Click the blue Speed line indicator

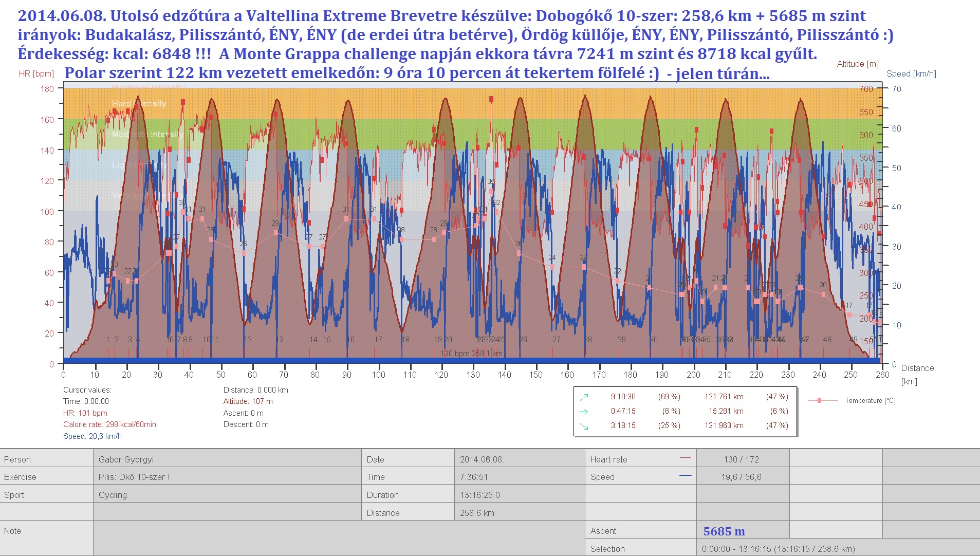pos(685,476)
